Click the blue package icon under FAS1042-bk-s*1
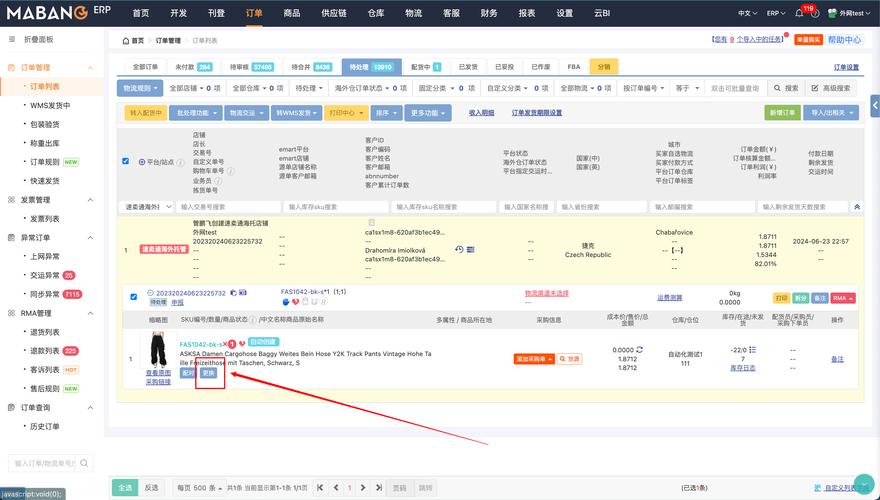 point(286,302)
